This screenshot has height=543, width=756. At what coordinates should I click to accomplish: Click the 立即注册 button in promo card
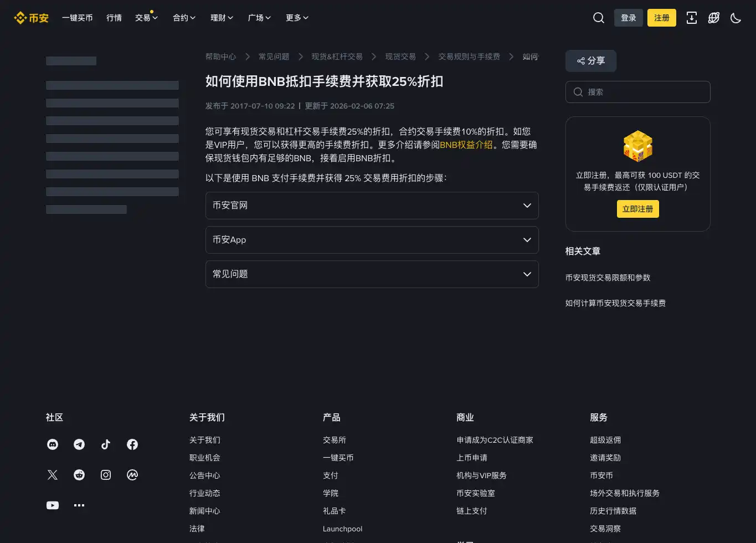click(638, 209)
